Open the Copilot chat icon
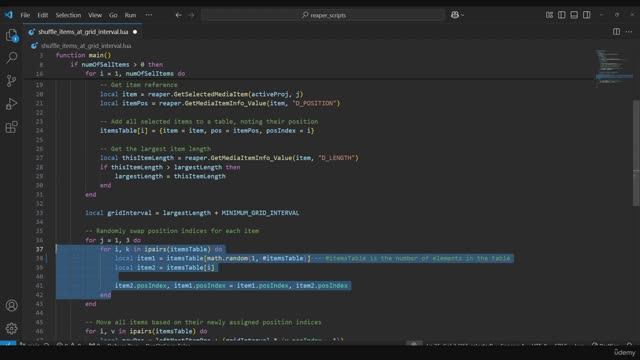 pos(455,15)
